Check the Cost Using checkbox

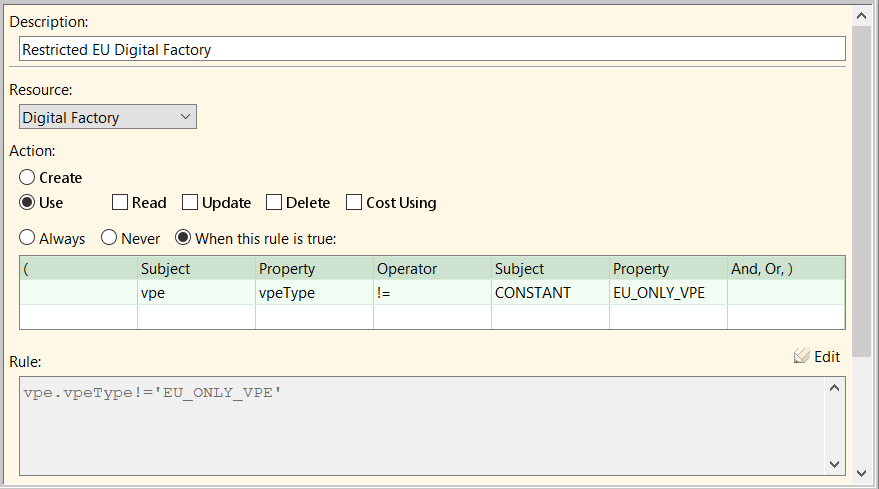click(x=354, y=203)
